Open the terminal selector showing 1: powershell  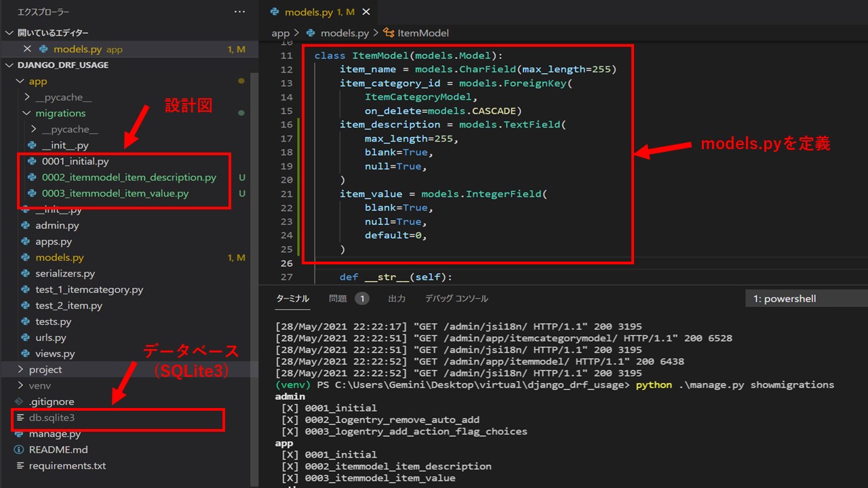pyautogui.click(x=806, y=299)
